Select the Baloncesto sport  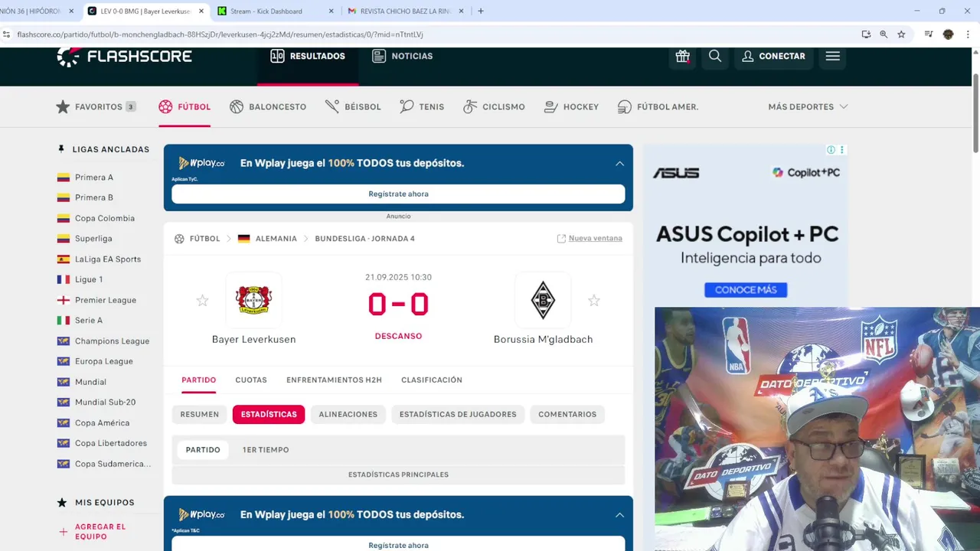(268, 106)
